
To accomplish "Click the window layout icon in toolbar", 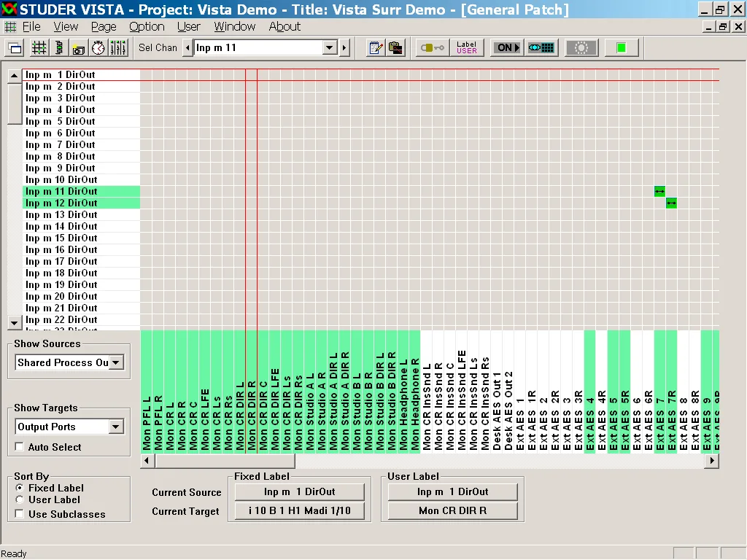I will tap(16, 48).
